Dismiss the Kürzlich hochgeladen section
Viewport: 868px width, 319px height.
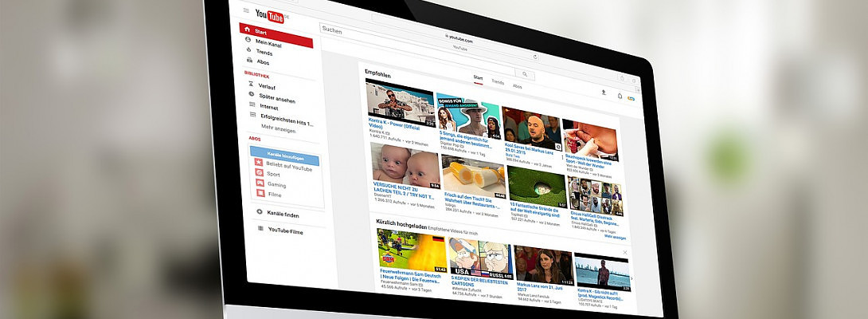(624, 252)
